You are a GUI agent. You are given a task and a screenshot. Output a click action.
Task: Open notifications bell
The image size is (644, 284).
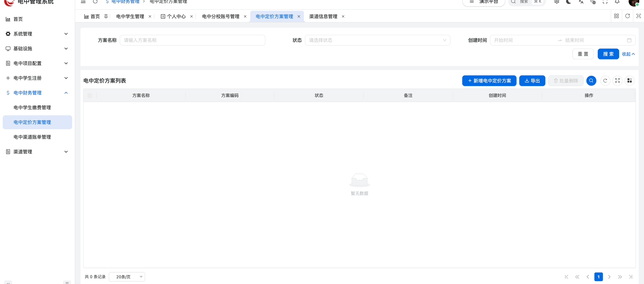click(x=617, y=2)
